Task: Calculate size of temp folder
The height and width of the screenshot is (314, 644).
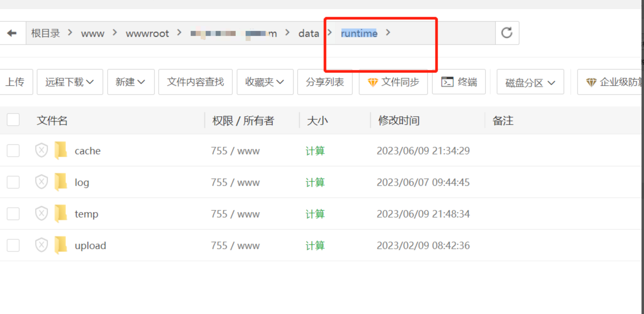Action: click(x=315, y=214)
